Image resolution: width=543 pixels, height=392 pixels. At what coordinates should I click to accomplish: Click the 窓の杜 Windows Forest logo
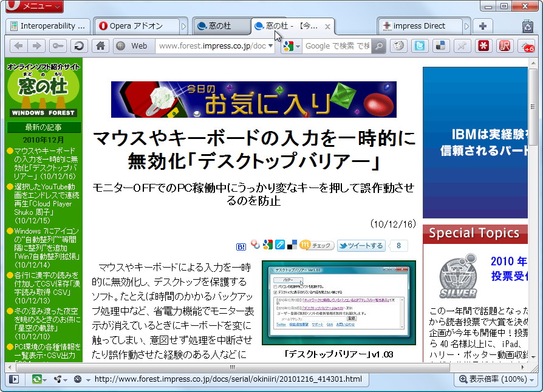(43, 90)
